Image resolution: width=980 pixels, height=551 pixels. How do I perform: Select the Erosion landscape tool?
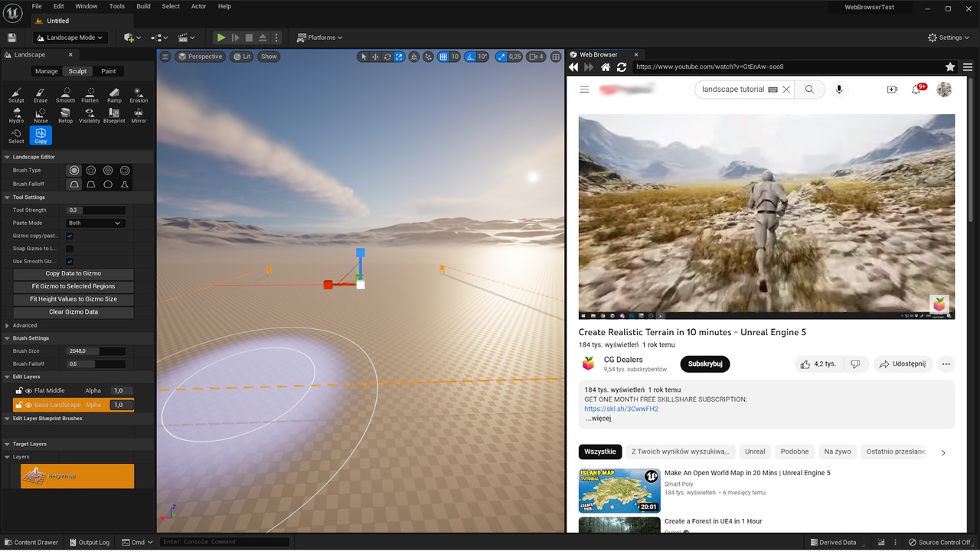[x=139, y=95]
